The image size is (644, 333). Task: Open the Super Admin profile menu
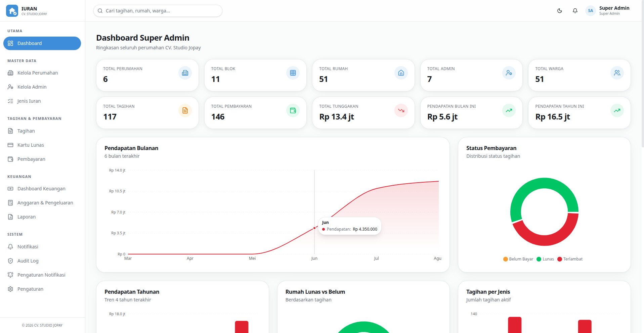pos(608,11)
